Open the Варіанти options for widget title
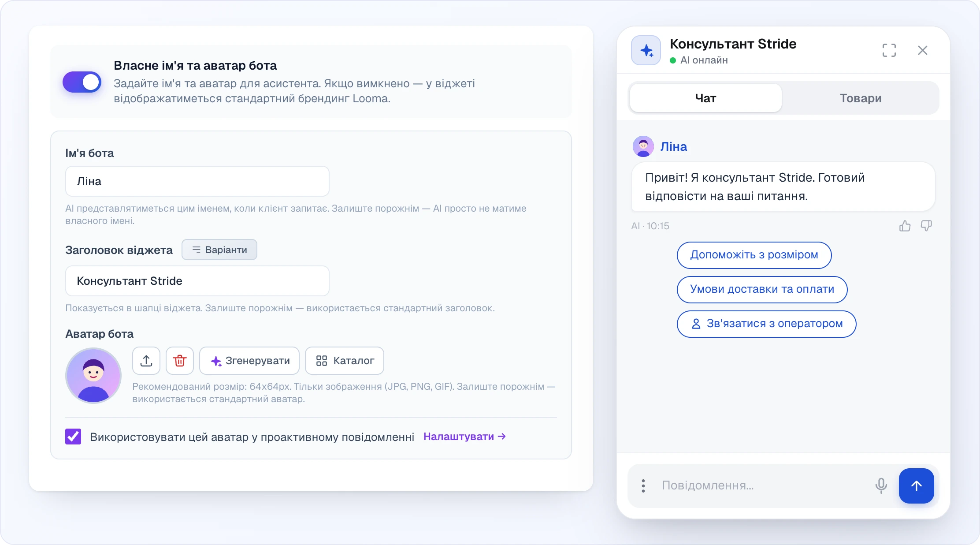This screenshot has width=980, height=545. tap(219, 250)
